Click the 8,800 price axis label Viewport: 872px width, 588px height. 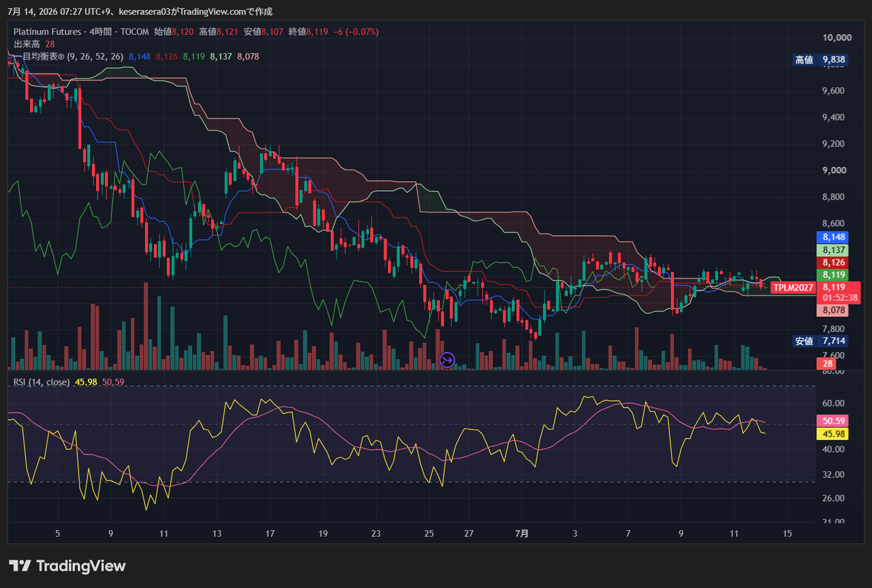pyautogui.click(x=835, y=197)
